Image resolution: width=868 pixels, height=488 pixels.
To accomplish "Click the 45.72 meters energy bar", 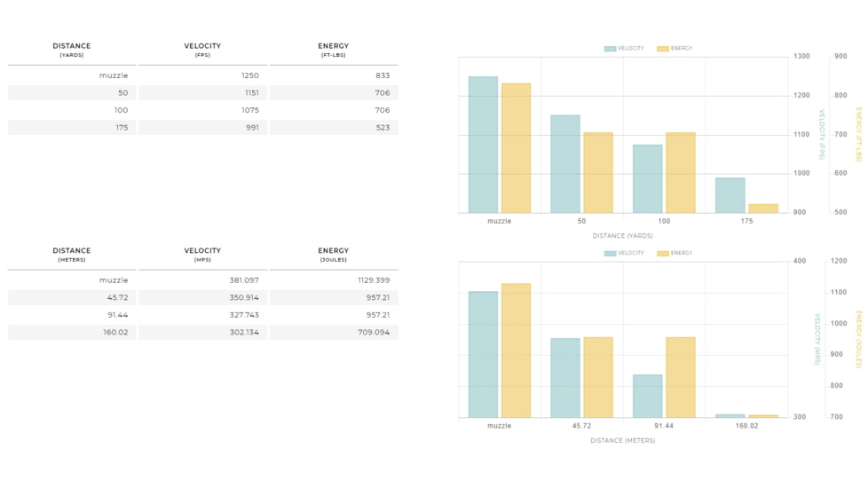I will [x=598, y=377].
